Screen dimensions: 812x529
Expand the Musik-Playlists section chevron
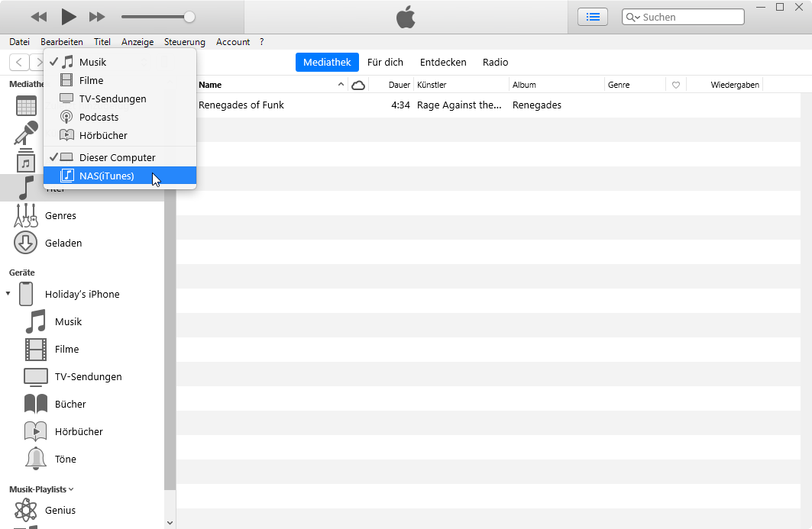71,489
